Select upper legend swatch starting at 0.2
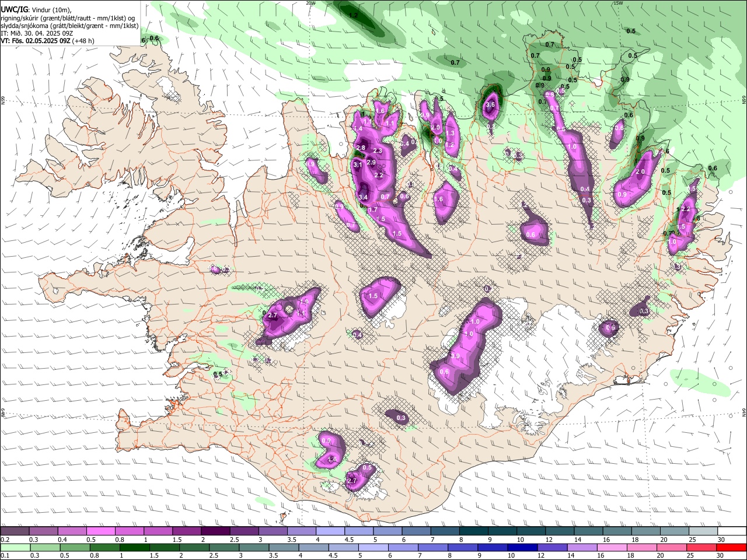This screenshot has width=747, height=560. (15, 531)
